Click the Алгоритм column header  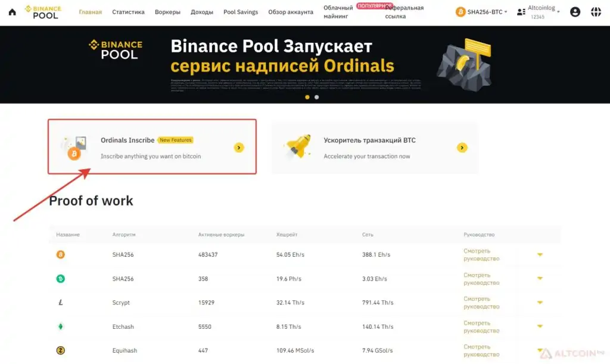(124, 235)
